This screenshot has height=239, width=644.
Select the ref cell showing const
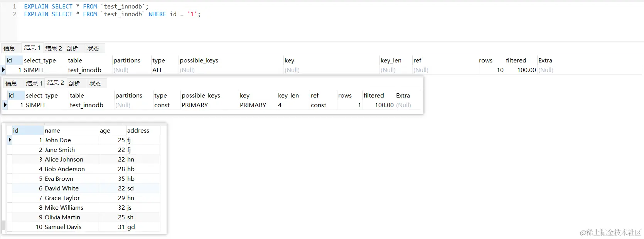[324, 105]
